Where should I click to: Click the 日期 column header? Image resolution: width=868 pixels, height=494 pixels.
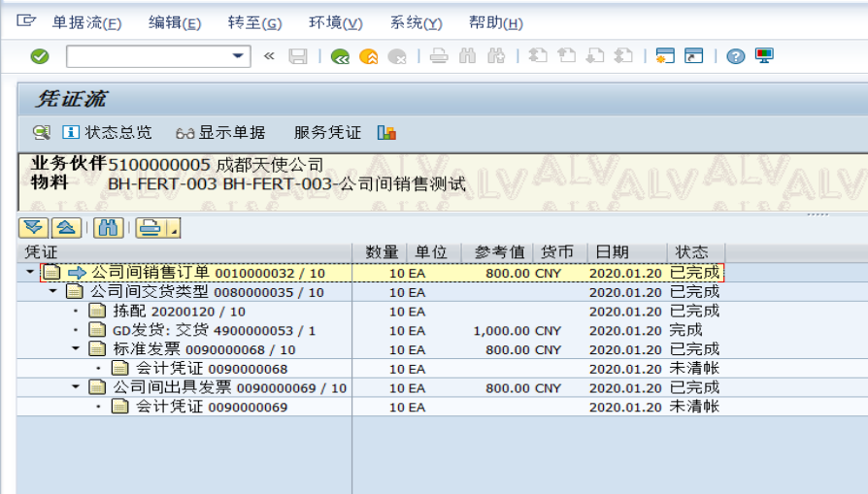(x=627, y=252)
